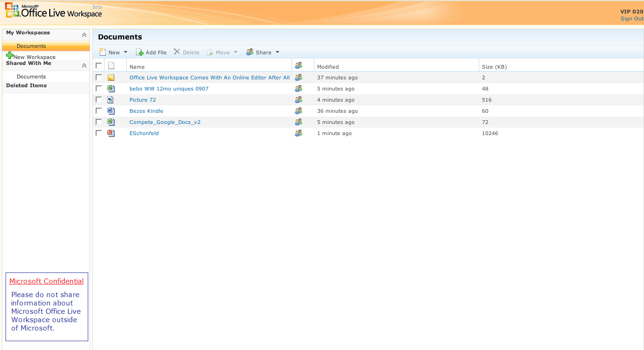
Task: Click the 1 minute ago modified time
Action: (x=334, y=133)
